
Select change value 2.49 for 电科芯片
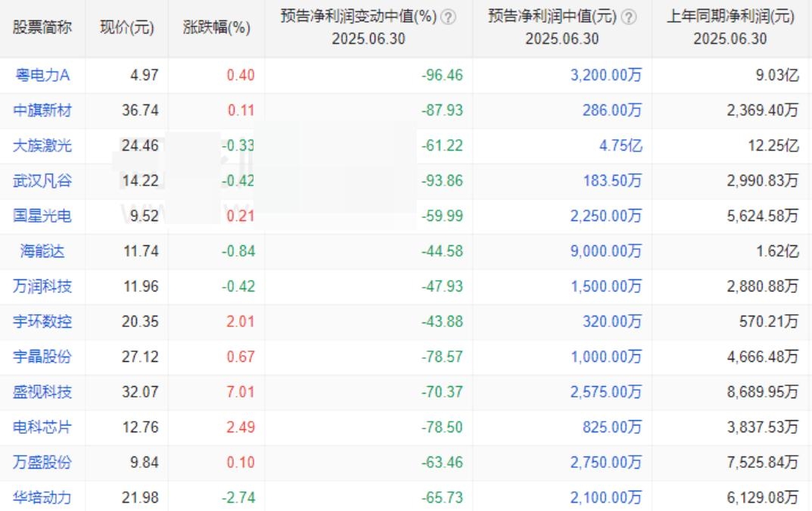point(241,428)
